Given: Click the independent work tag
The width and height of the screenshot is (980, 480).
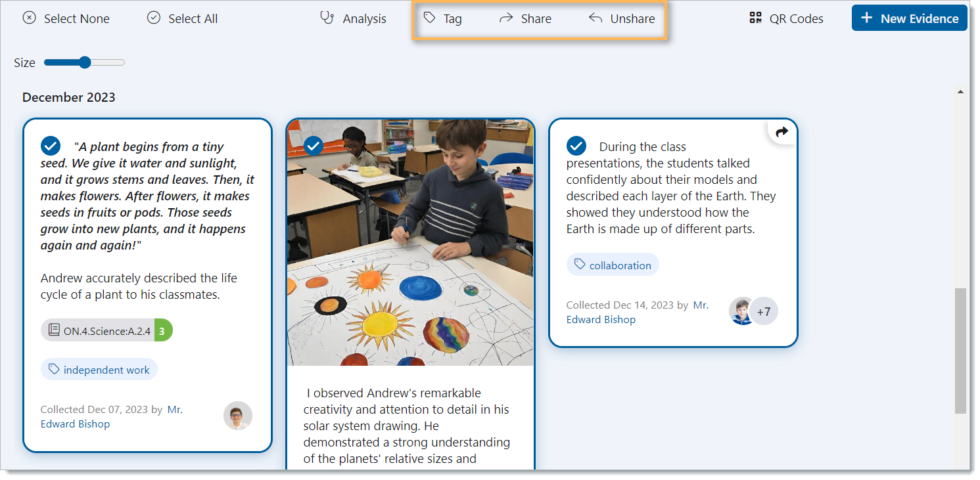Looking at the screenshot, I should tap(99, 370).
